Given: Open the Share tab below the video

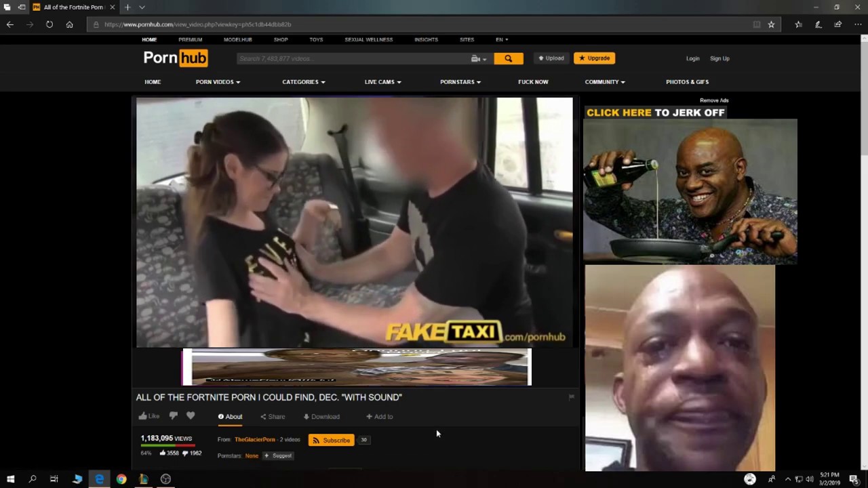Looking at the screenshot, I should (x=273, y=417).
